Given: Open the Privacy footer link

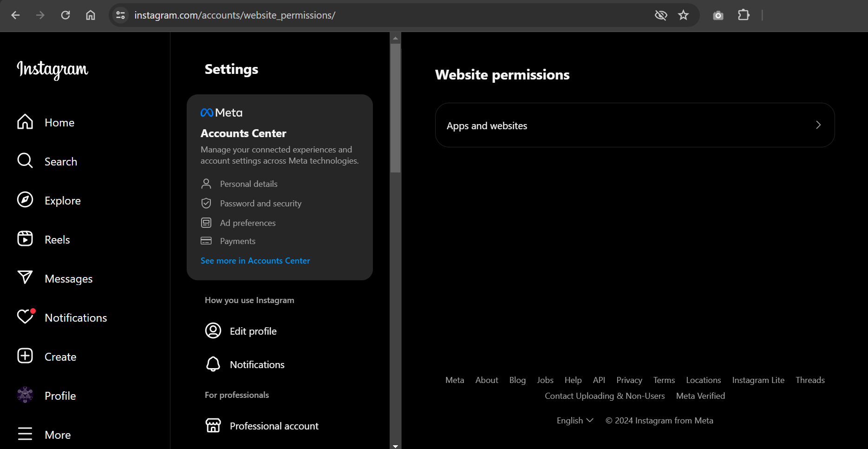Looking at the screenshot, I should [x=629, y=380].
